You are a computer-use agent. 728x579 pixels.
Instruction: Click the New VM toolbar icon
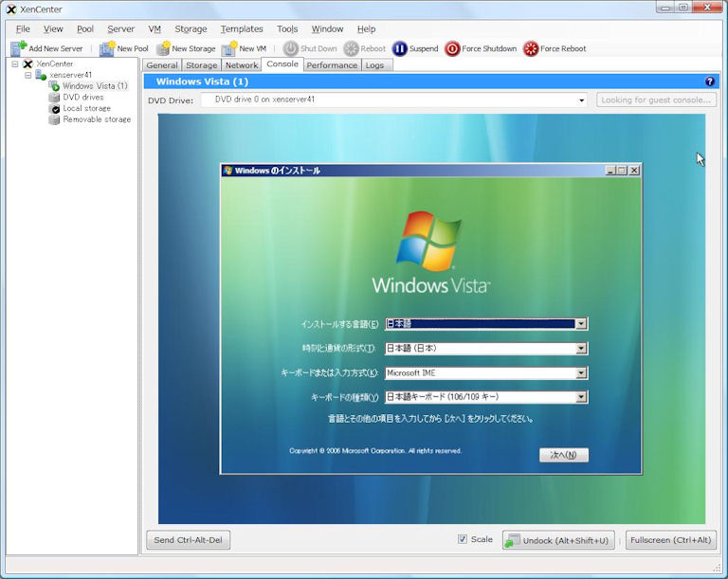pos(229,48)
